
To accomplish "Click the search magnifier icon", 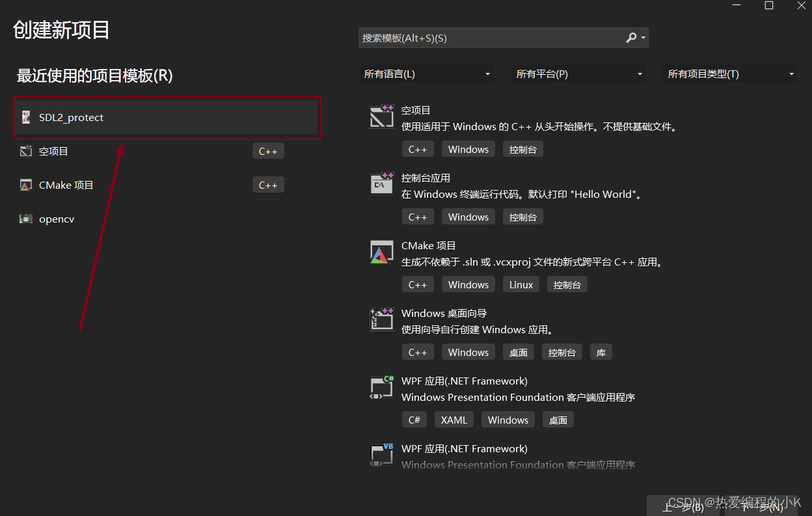I will [x=631, y=38].
